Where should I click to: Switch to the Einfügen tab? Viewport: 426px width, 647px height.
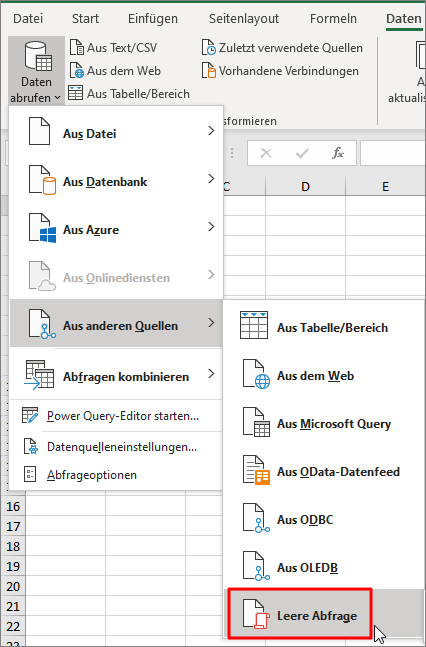(x=153, y=19)
